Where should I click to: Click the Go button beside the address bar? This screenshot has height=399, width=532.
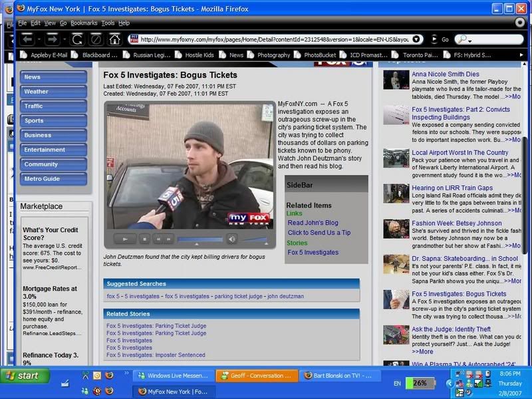(440, 39)
